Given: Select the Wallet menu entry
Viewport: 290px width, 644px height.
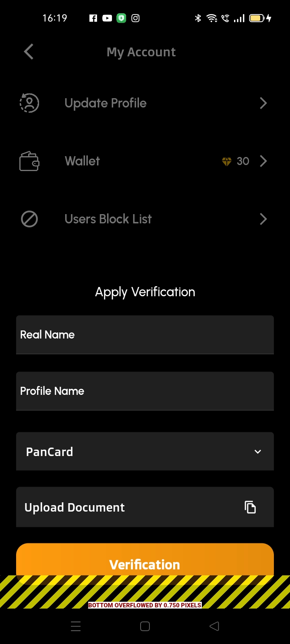Looking at the screenshot, I should pyautogui.click(x=83, y=161).
